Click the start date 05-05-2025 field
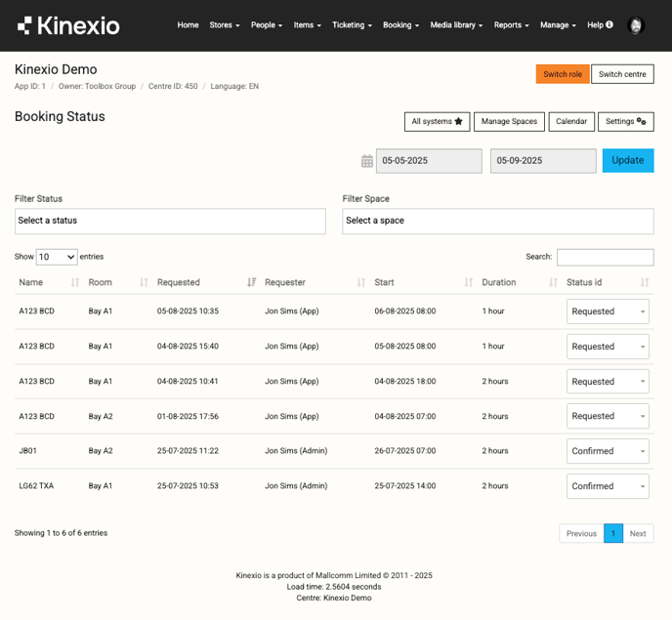The width and height of the screenshot is (672, 620). point(429,161)
